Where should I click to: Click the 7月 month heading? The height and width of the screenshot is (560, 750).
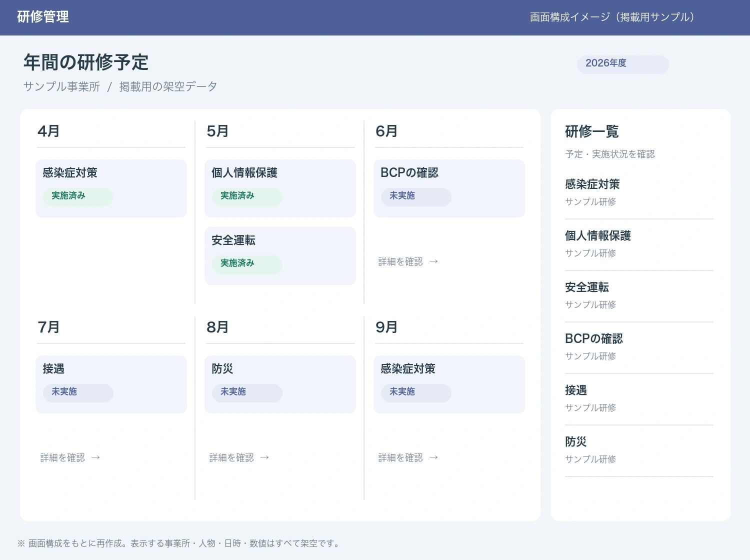coord(48,327)
